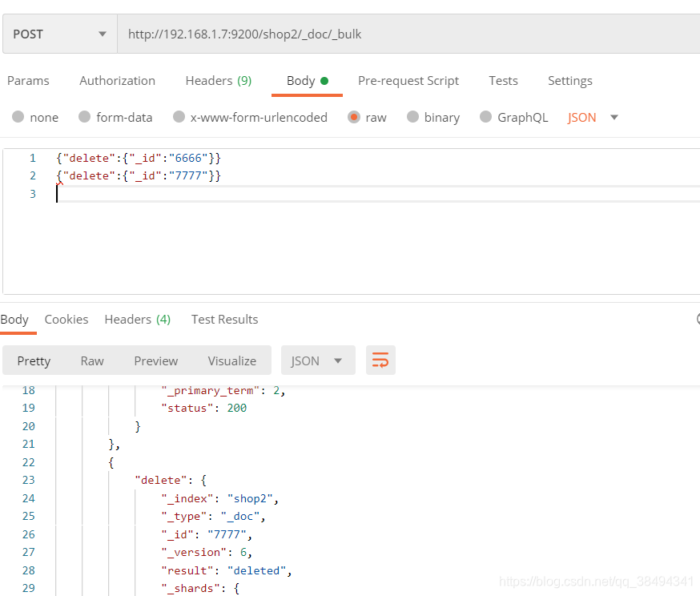Open the Params tab
Screen dimensions: 700x596
[28, 81]
